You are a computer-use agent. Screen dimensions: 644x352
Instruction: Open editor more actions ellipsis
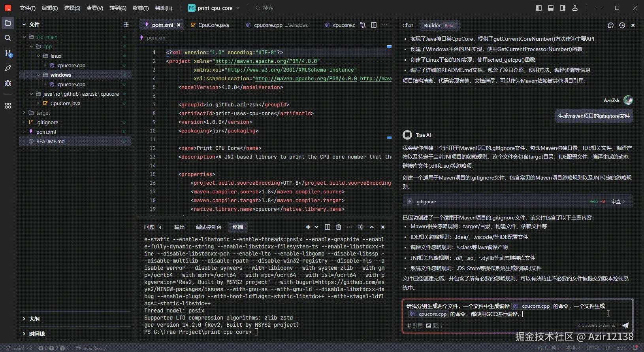385,25
